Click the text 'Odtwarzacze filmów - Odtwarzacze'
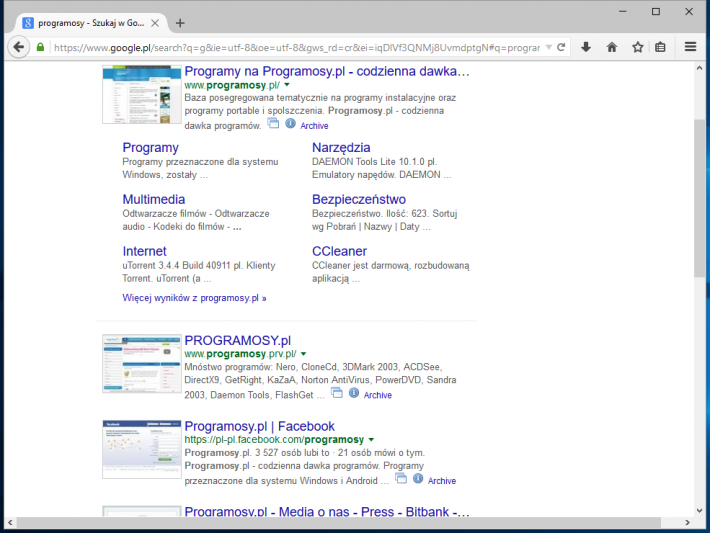Image resolution: width=710 pixels, height=533 pixels. (196, 214)
